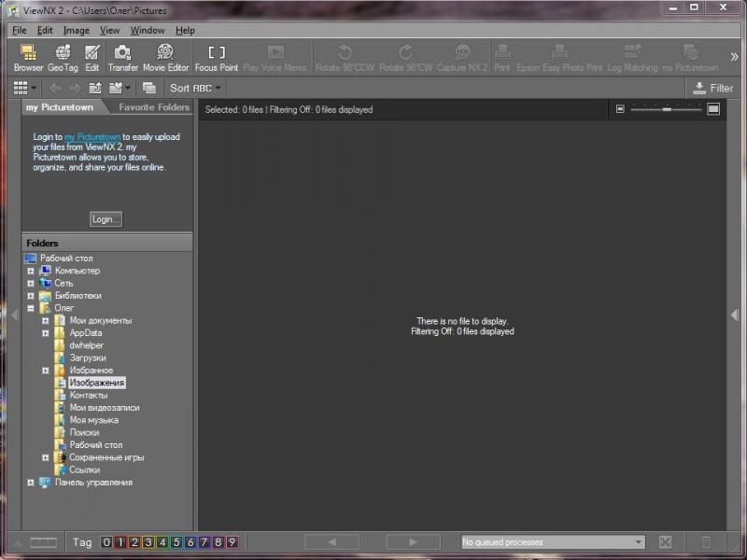Viewport: 747px width, 560px height.
Task: Expand the Библиотеки tree node
Action: (x=31, y=296)
